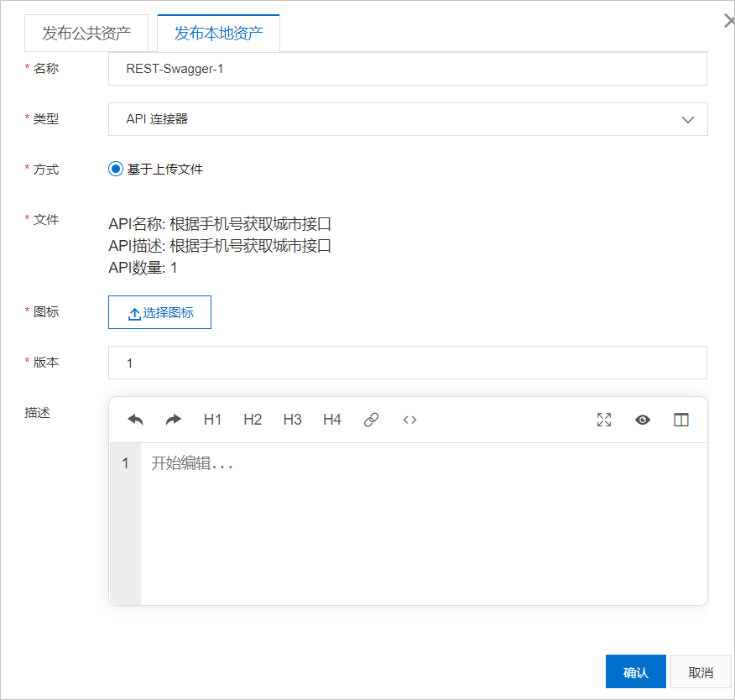The width and height of the screenshot is (735, 700).
Task: Click the text API名称: 根据手机号获取城市接口
Action: click(x=220, y=223)
